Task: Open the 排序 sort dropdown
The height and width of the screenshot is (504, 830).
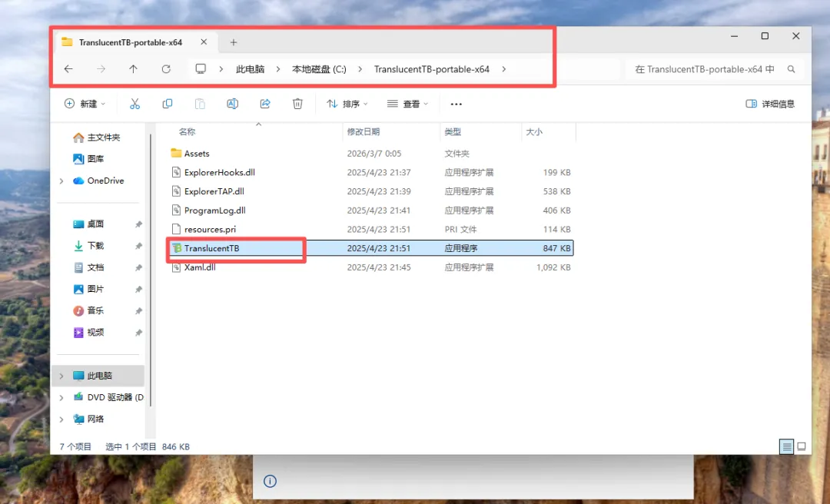Action: click(x=347, y=104)
